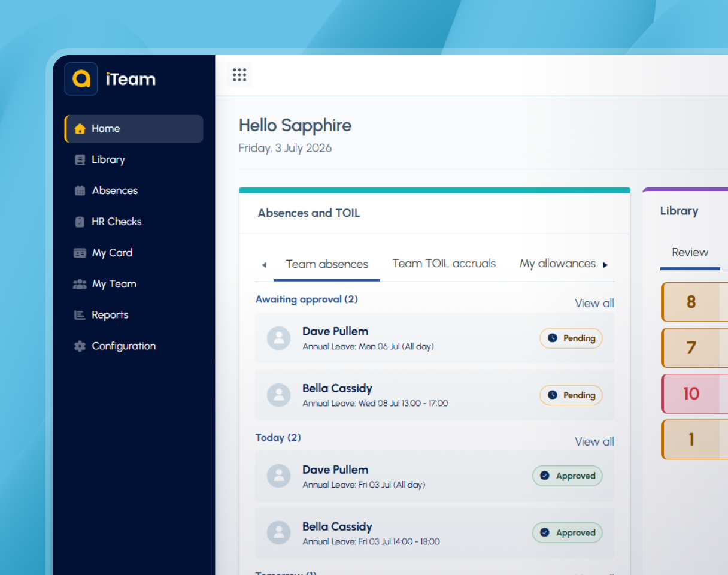Click Bella Cassidy's Approved status badge
Viewport: 728px width, 575px height.
coord(568,533)
